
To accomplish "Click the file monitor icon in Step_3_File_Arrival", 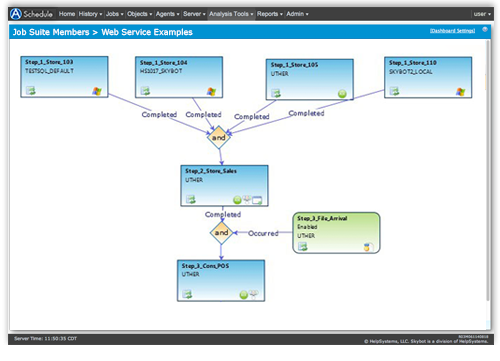I will [x=367, y=247].
